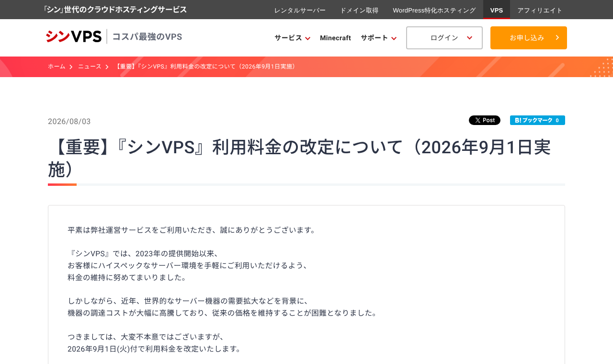
Task: Click the B! ブックマーク button
Action: click(537, 120)
